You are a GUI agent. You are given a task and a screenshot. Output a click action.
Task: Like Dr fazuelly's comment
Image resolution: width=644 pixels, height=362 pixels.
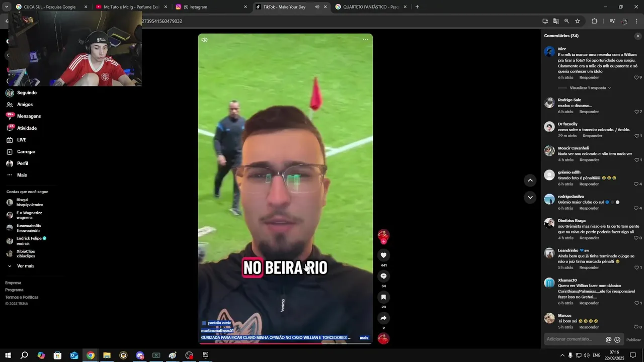[x=637, y=136]
